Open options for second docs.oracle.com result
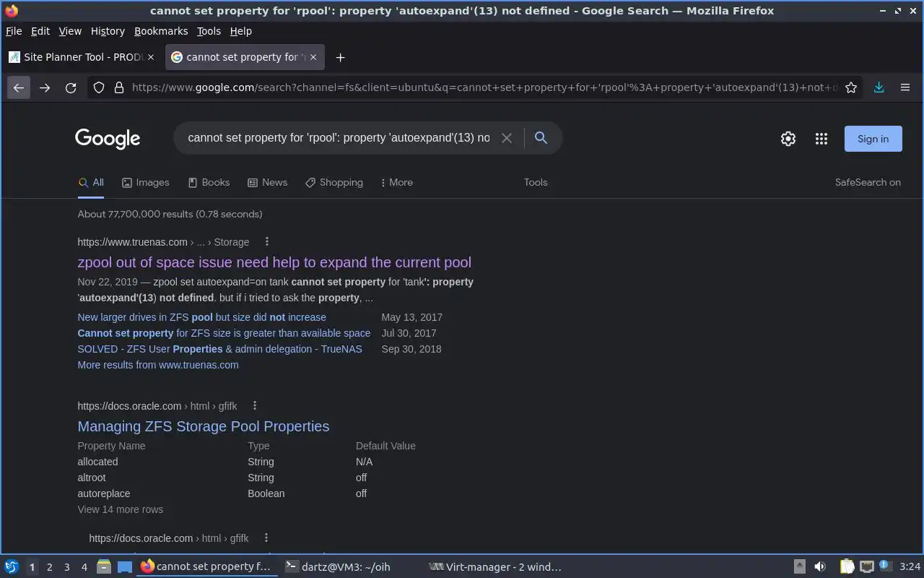The height and width of the screenshot is (578, 924). (266, 538)
